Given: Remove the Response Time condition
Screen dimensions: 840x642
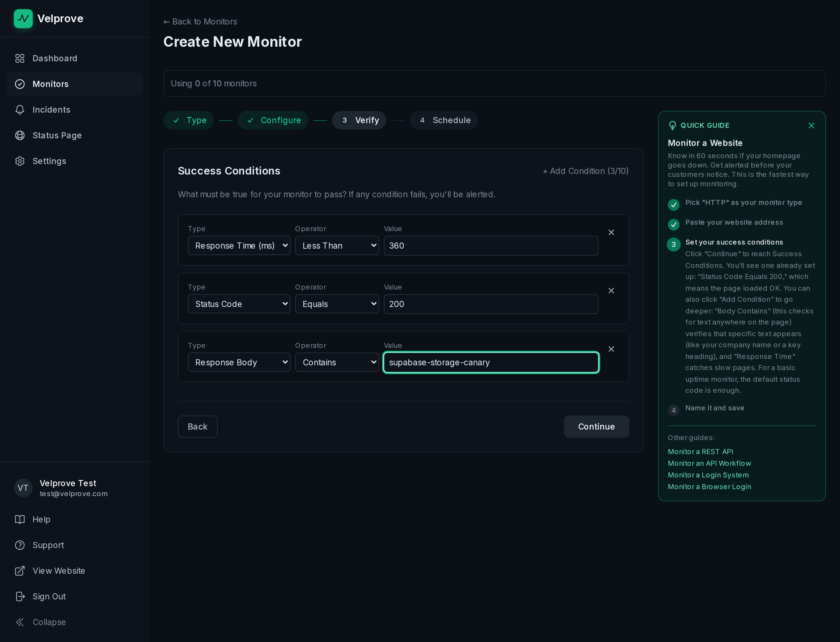Looking at the screenshot, I should (x=611, y=232).
